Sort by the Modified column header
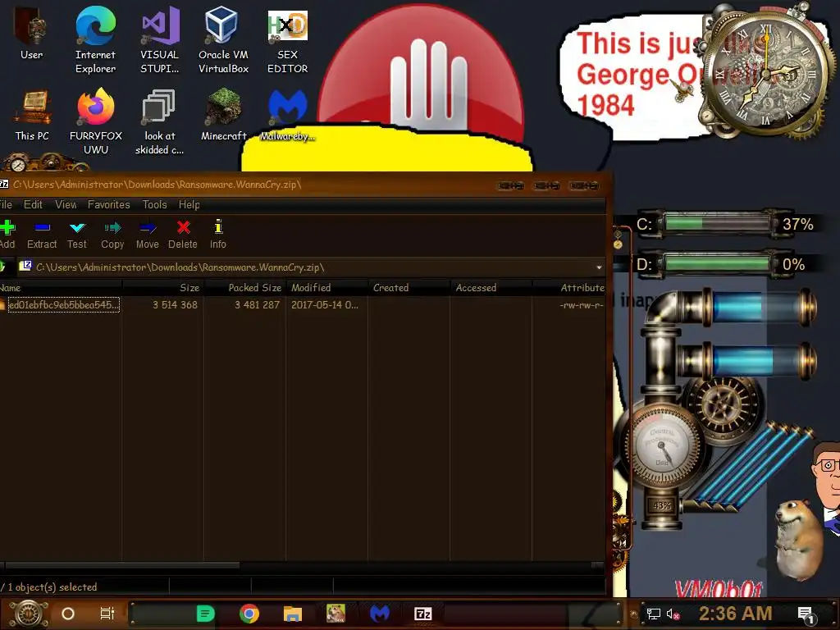 [326, 288]
